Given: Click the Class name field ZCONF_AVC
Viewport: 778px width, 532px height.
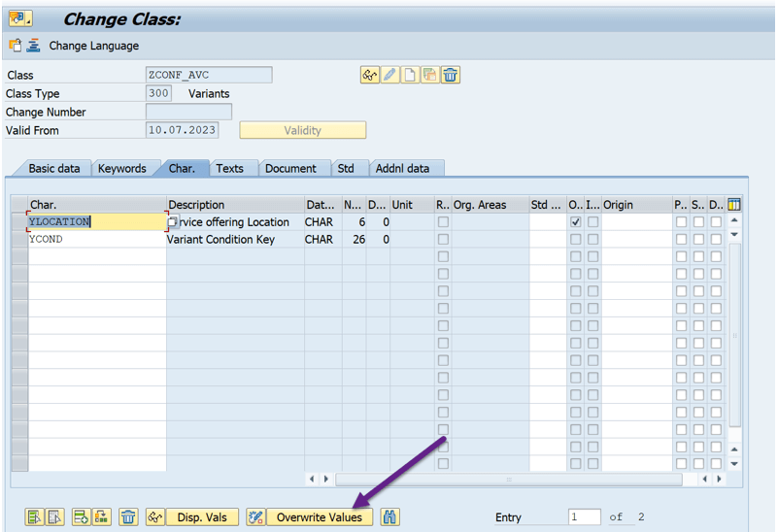Looking at the screenshot, I should (209, 75).
